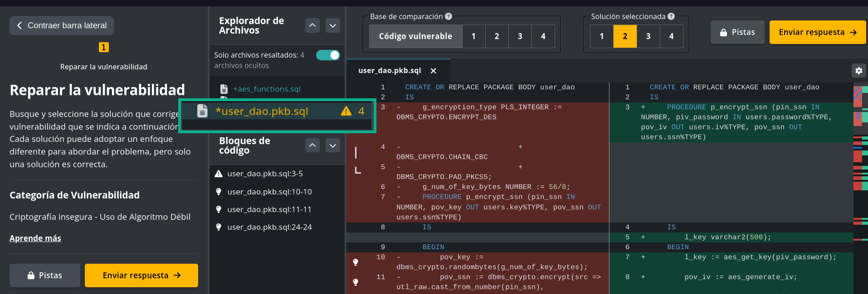Choose selected solution 4
The width and height of the screenshot is (868, 294).
coord(671,36)
